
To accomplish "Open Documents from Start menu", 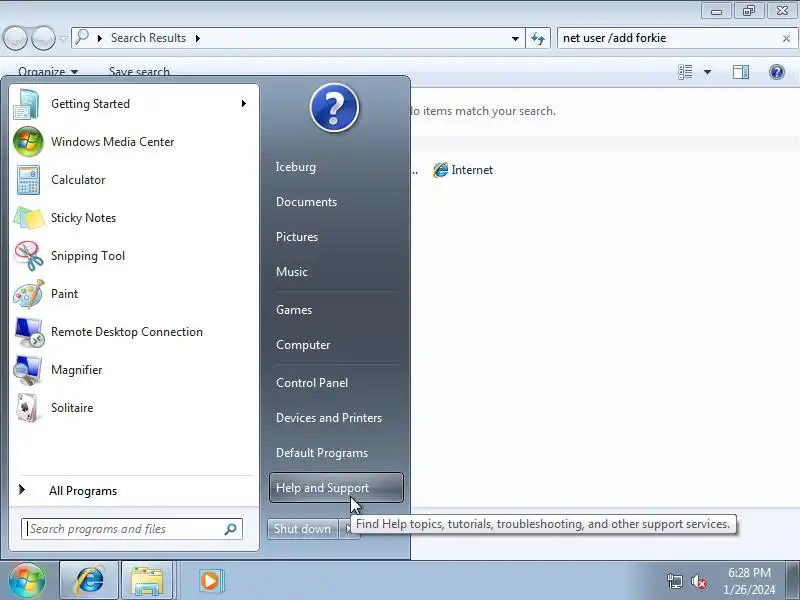I will coord(307,202).
